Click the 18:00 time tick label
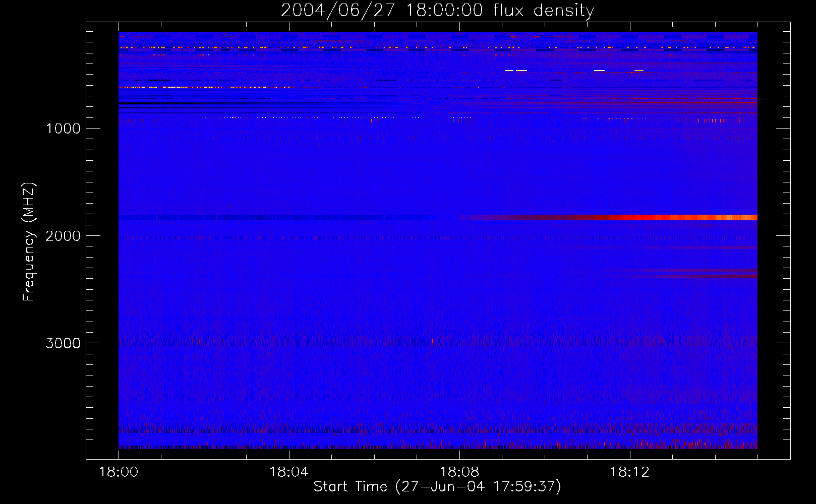 coord(119,472)
